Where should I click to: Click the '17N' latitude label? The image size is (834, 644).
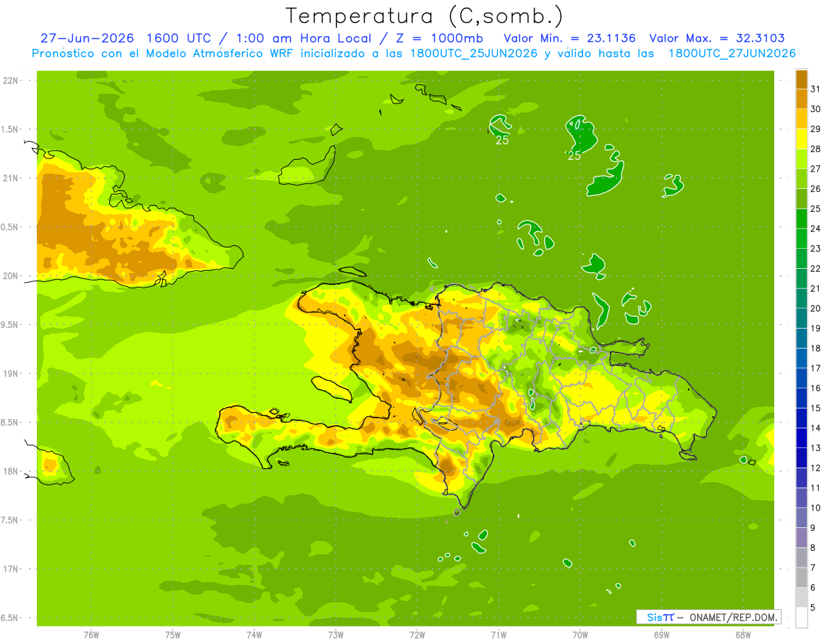pos(10,569)
